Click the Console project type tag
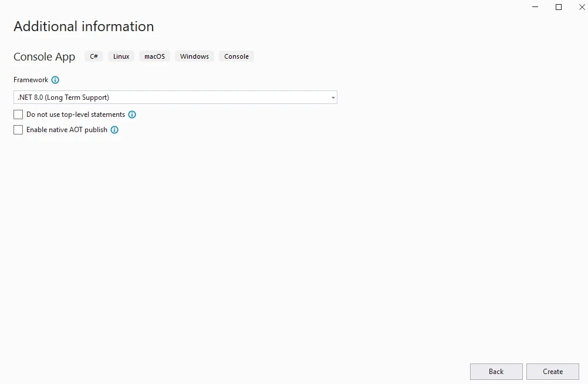Image resolution: width=588 pixels, height=384 pixels. tap(236, 56)
